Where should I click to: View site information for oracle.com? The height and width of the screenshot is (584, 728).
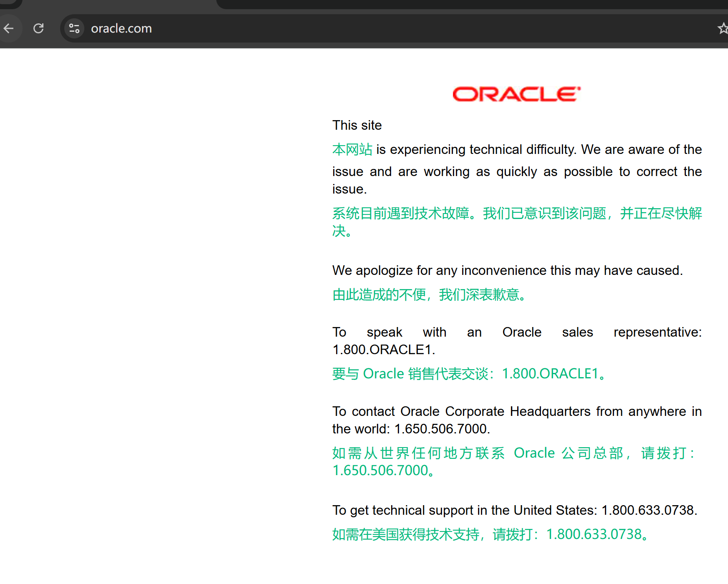(74, 28)
